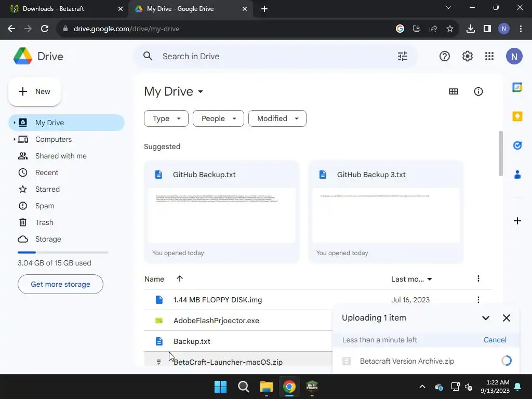This screenshot has height=399, width=532.
Task: Switch to grid layout view
Action: tap(453, 91)
